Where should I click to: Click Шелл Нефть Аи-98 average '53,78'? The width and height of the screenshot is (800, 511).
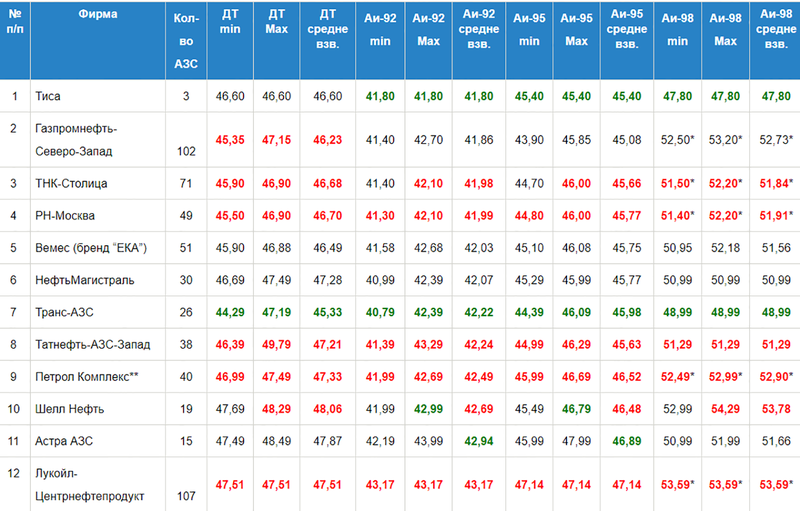tap(776, 409)
